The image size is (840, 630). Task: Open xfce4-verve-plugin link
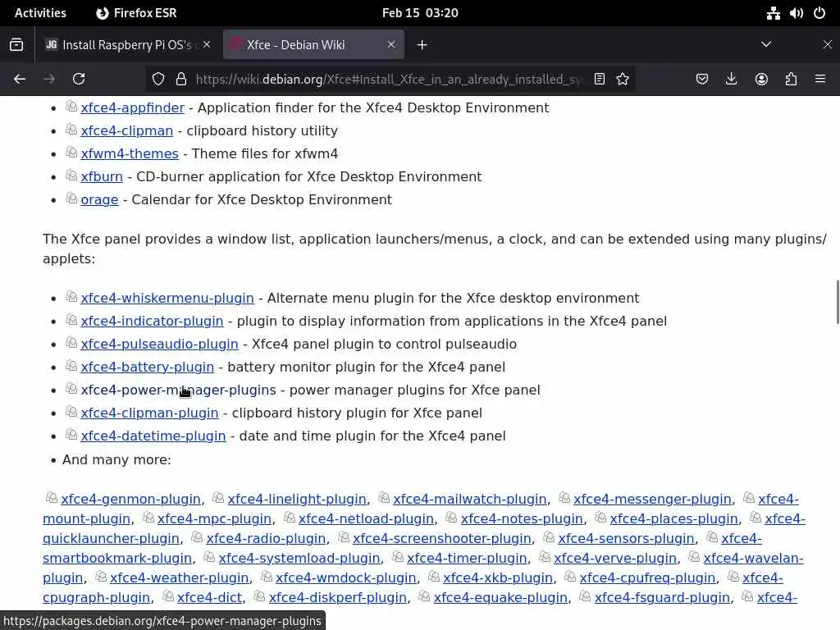pos(615,559)
